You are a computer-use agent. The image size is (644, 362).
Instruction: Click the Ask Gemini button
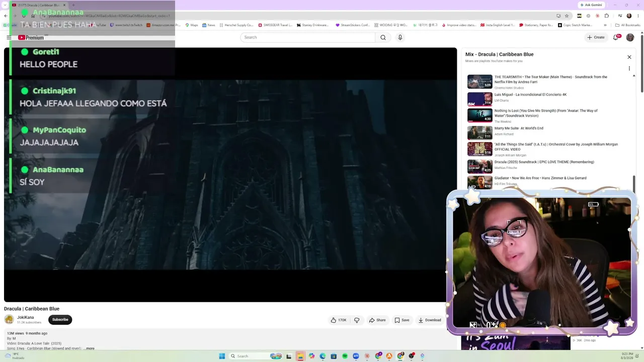point(591,5)
